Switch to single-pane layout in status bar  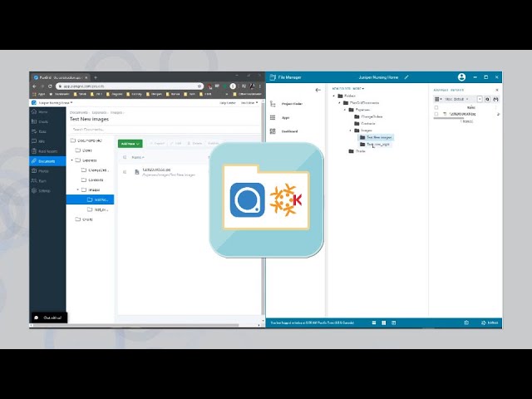(374, 323)
